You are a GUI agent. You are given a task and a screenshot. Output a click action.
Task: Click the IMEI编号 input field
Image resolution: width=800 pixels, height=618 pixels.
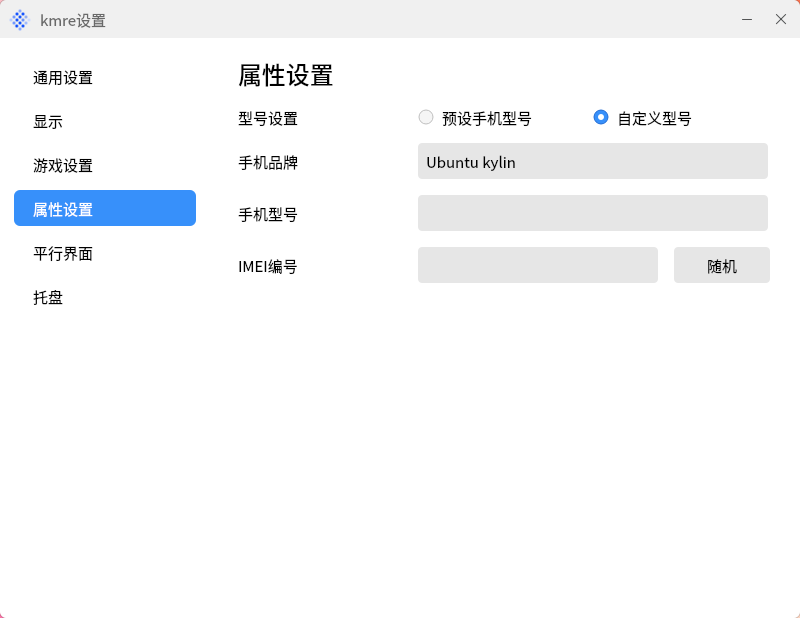coord(537,265)
